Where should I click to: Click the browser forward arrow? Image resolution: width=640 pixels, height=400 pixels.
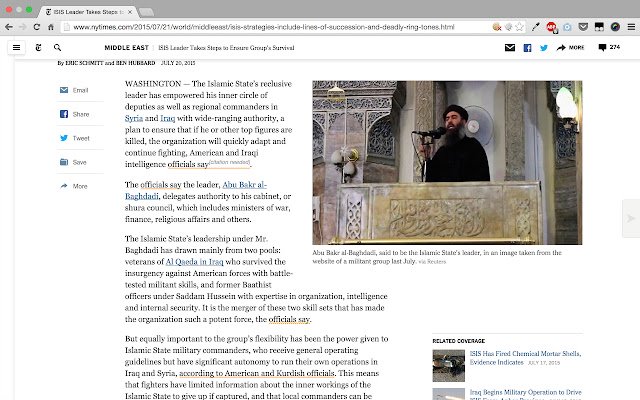click(x=22, y=27)
